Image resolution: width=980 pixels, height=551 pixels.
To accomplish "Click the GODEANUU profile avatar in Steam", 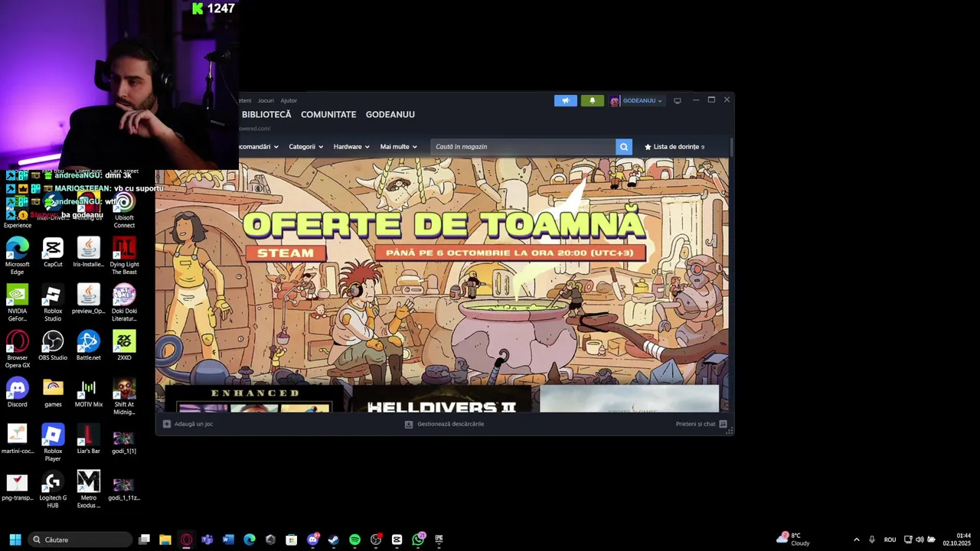I will pos(614,100).
